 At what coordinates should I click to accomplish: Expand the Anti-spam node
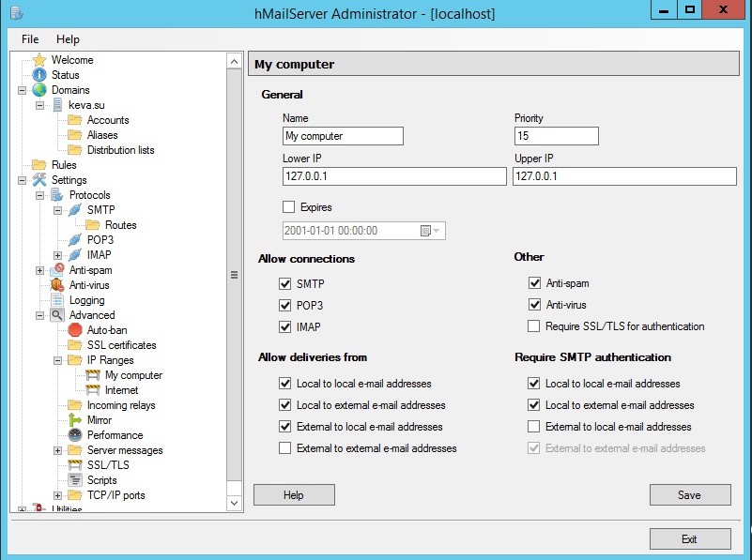pos(39,270)
